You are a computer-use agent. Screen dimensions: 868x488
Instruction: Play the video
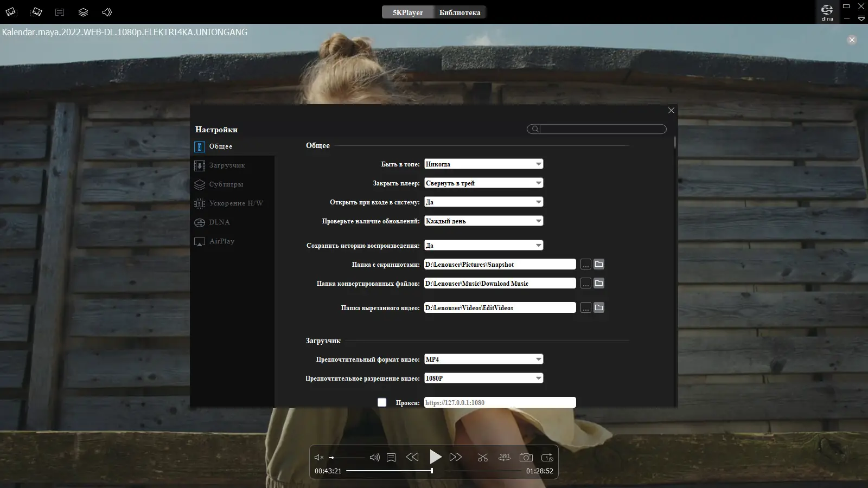click(435, 457)
